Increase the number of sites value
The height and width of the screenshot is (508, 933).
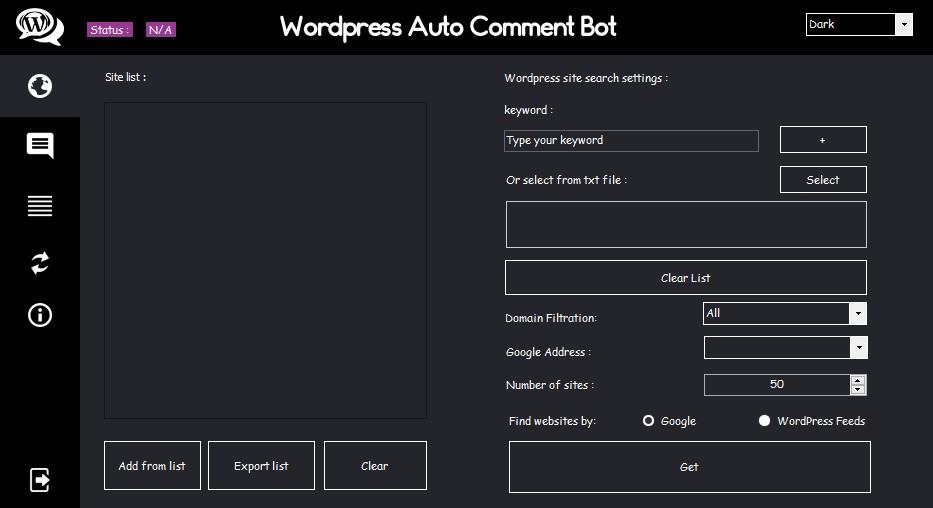pyautogui.click(x=858, y=380)
